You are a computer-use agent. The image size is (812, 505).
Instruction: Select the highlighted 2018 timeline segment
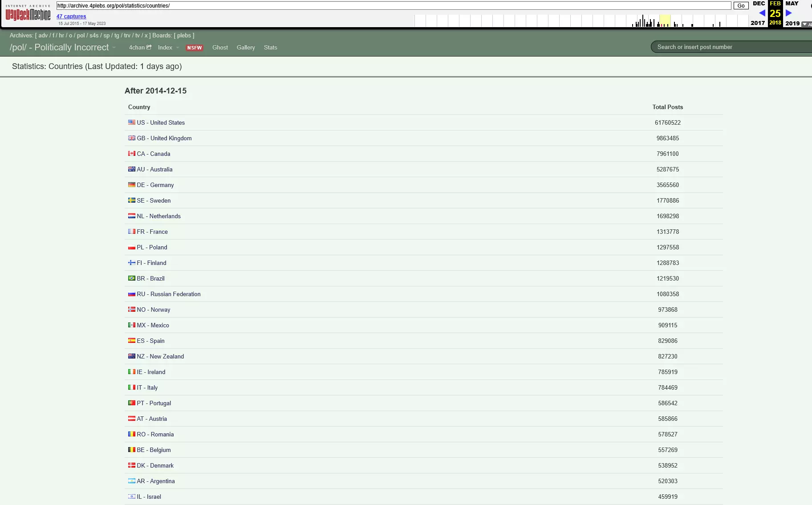[x=665, y=20]
